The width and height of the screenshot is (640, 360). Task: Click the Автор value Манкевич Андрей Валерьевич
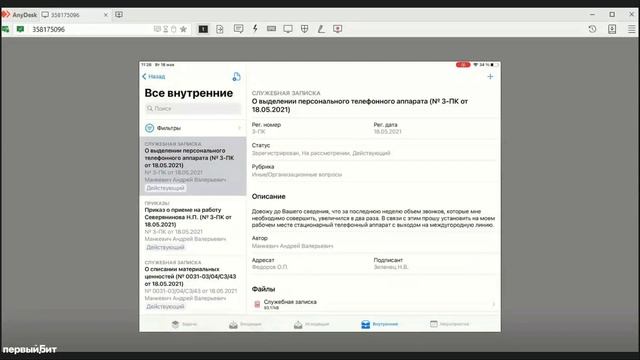tap(292, 246)
